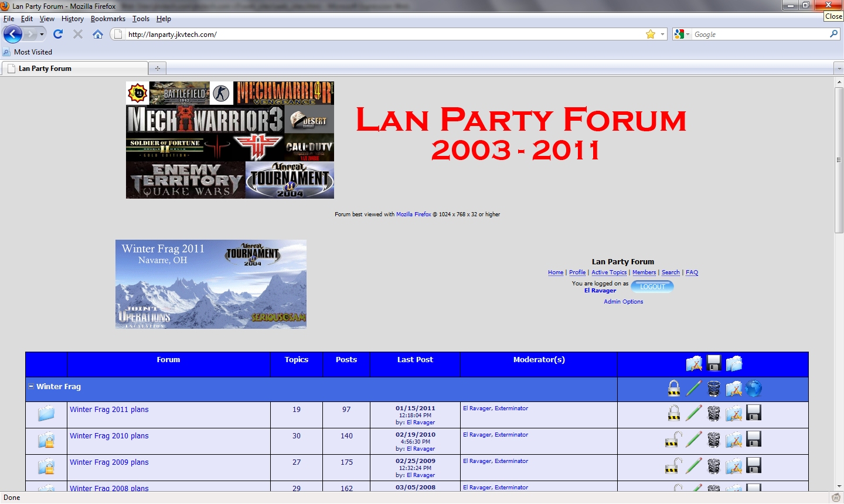Click the Winter Frag 2011 banner image

(x=211, y=284)
